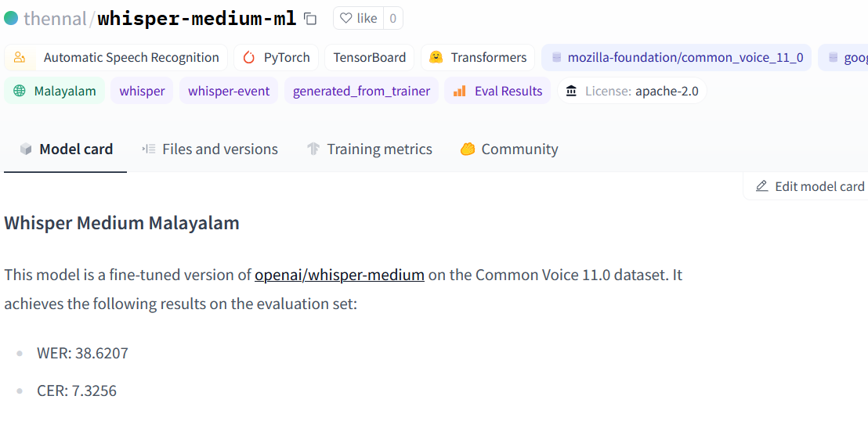Go to the Community tab
The width and height of the screenshot is (868, 421).
(x=509, y=149)
